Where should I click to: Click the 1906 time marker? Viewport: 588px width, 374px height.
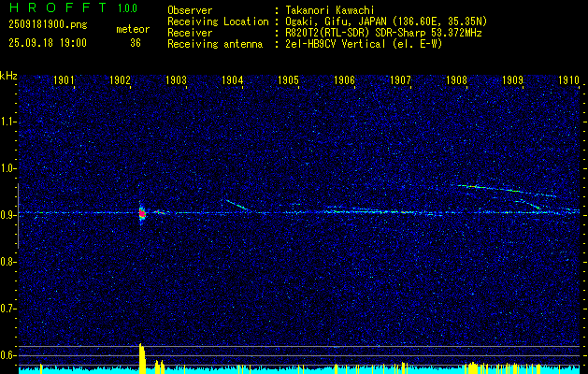344,80
